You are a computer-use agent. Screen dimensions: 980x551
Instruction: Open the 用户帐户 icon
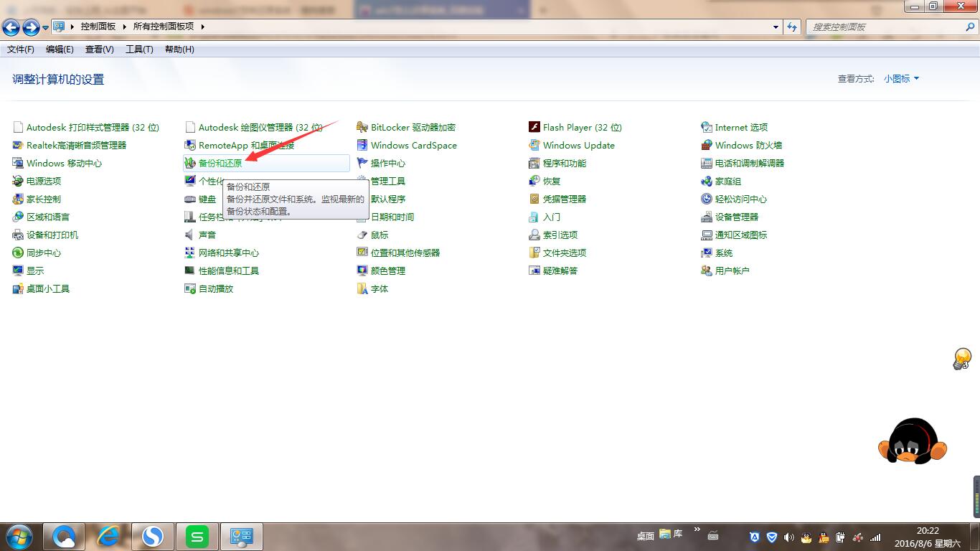coord(707,270)
